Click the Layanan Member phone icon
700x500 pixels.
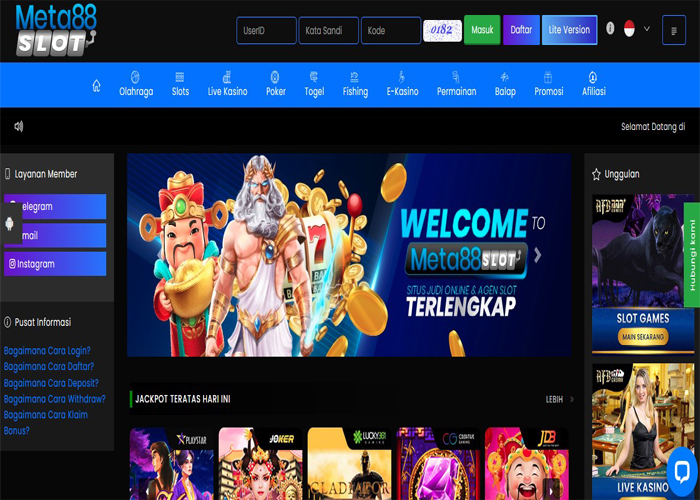pyautogui.click(x=8, y=174)
